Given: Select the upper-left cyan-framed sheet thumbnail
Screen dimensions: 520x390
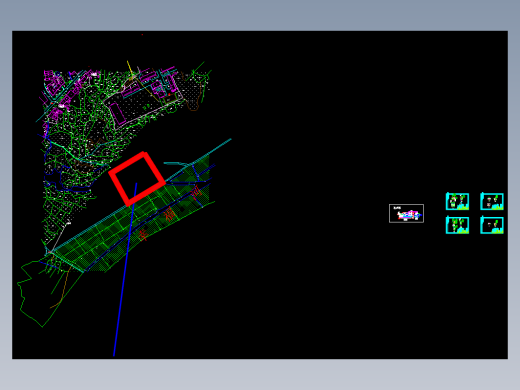Looking at the screenshot, I should (457, 201).
